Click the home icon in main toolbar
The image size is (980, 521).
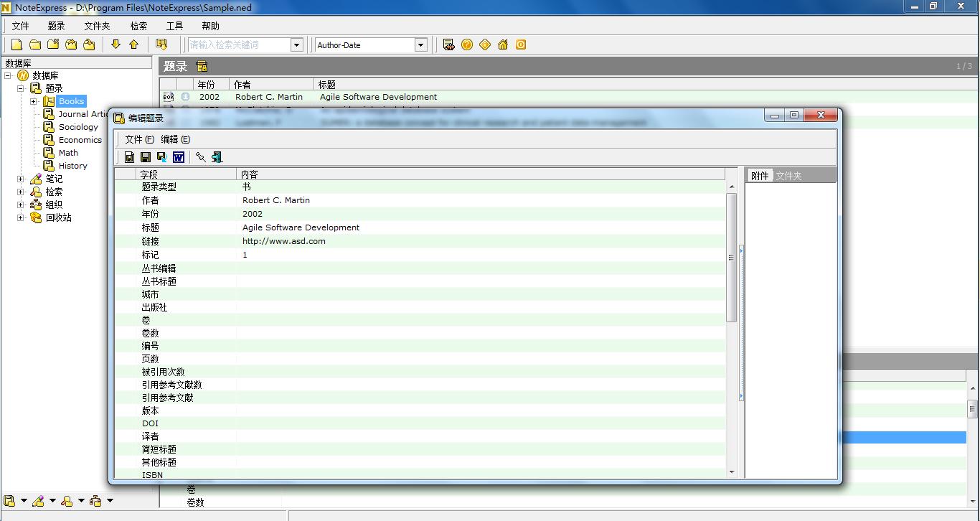(503, 44)
